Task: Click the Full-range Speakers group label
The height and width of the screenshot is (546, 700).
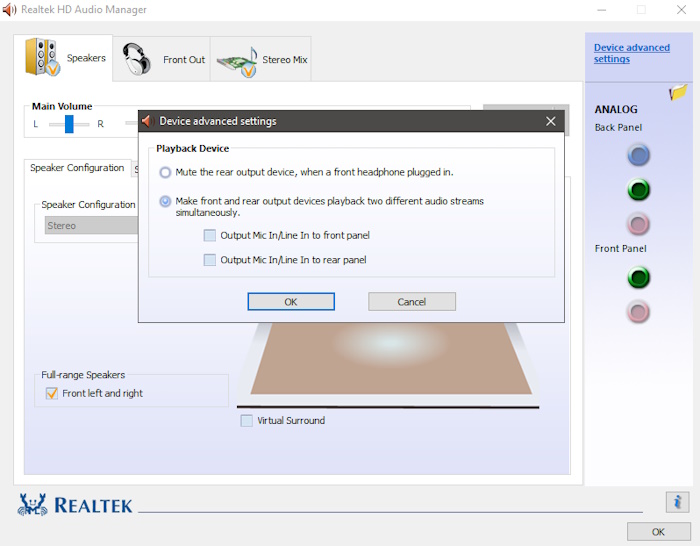Action: point(83,375)
